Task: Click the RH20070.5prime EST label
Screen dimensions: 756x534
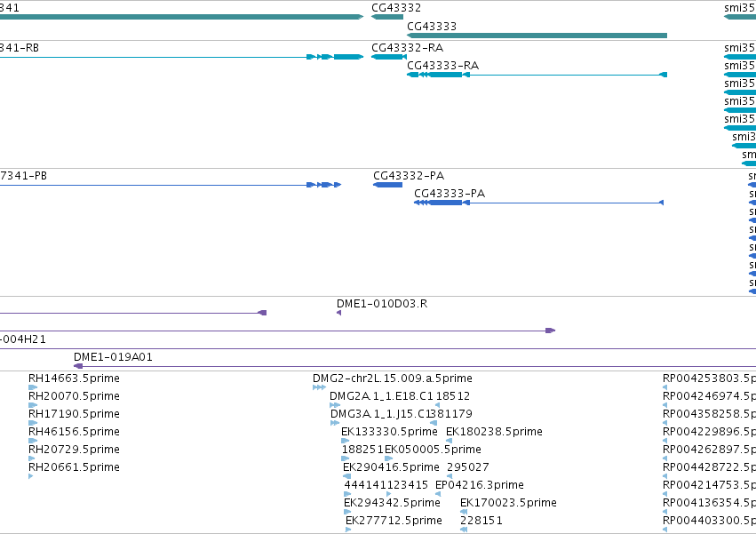Action: [x=74, y=396]
